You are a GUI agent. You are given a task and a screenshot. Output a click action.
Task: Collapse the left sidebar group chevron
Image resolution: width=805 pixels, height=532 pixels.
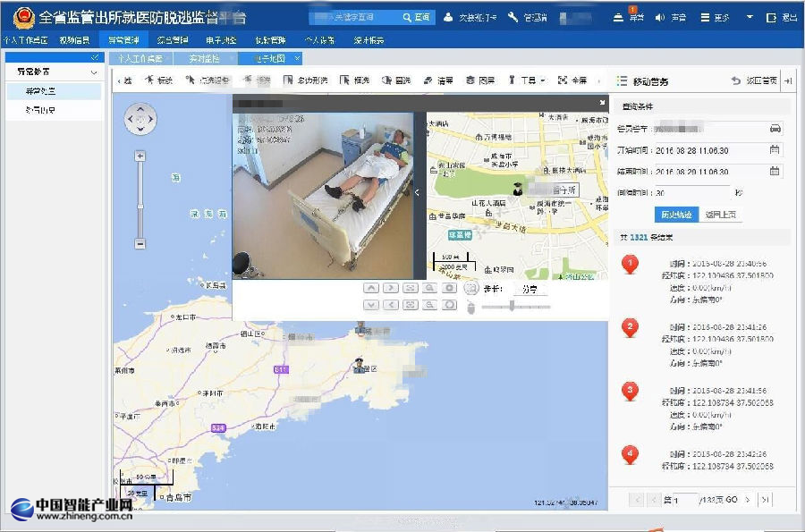click(94, 71)
